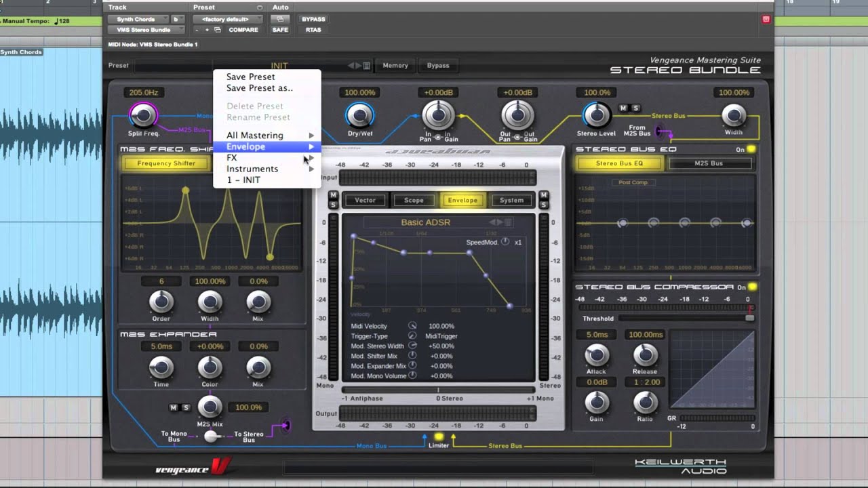
Task: Turn the Mod. Expander Mix mini knob
Action: 412,365
